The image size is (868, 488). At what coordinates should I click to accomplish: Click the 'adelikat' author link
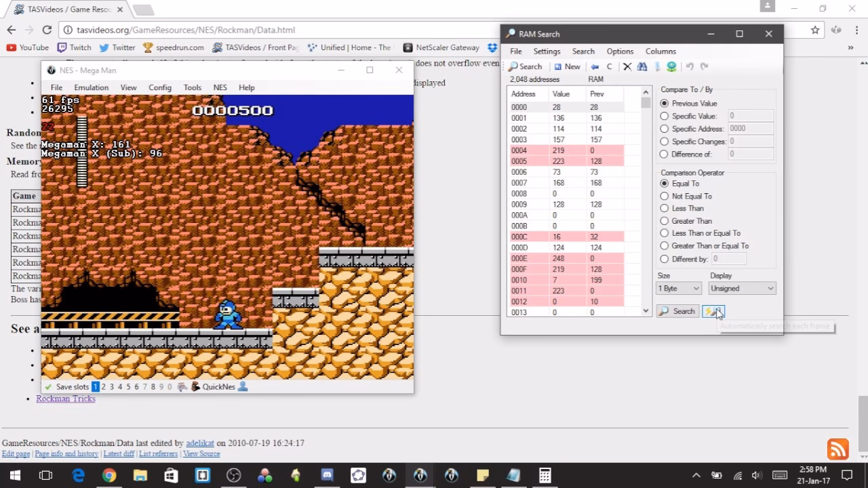[x=200, y=443]
